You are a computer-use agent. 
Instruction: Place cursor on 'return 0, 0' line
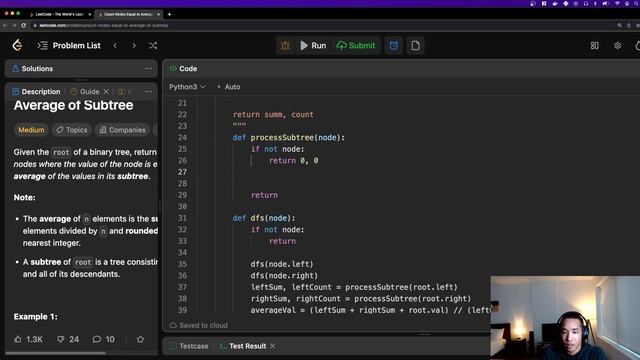click(x=293, y=160)
